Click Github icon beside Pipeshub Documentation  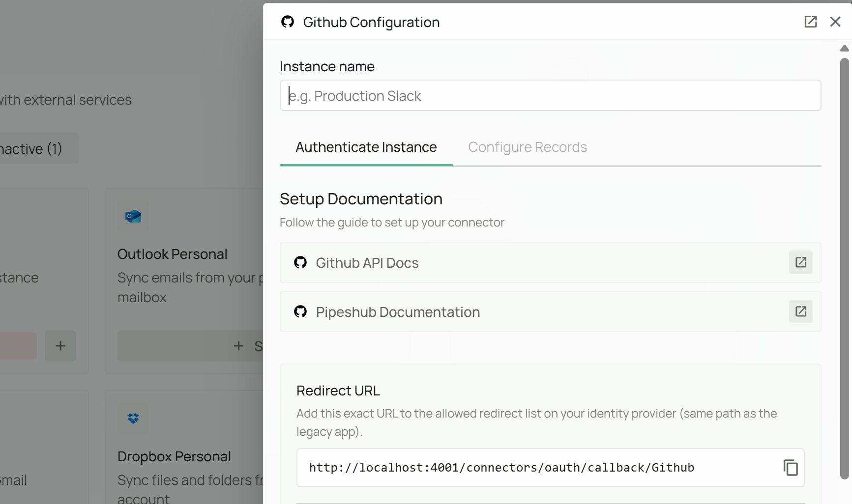(300, 311)
